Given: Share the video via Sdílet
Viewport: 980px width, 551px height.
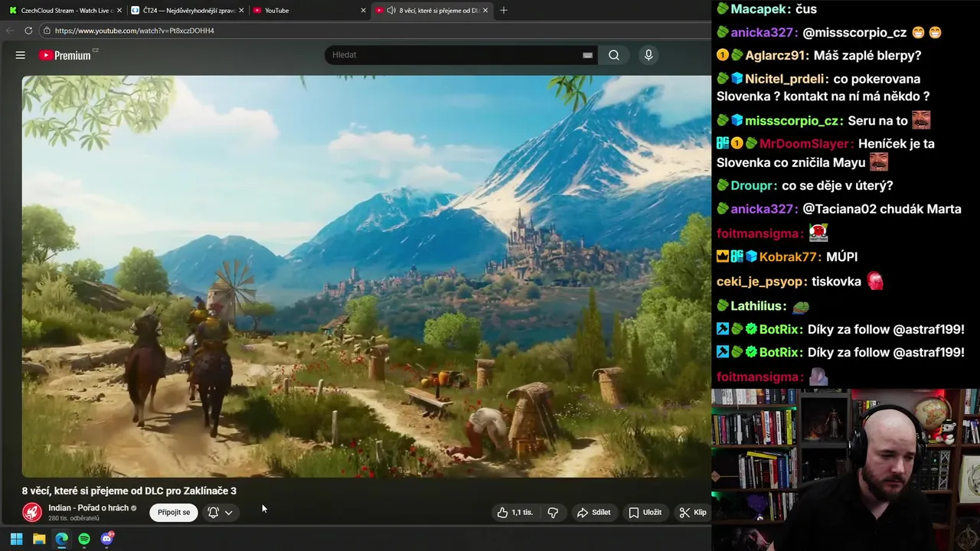Looking at the screenshot, I should pos(593,513).
